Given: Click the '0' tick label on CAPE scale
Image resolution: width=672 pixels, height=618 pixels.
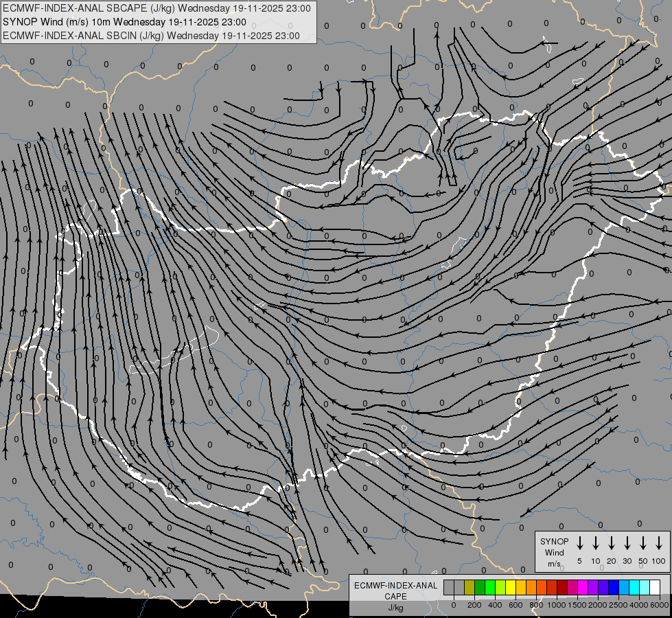Looking at the screenshot, I should coord(454,605).
